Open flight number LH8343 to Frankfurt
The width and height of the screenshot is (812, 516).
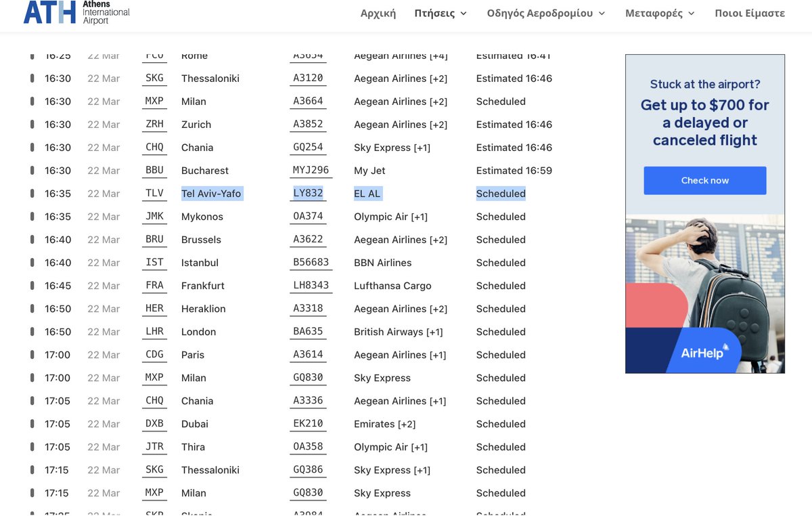311,286
